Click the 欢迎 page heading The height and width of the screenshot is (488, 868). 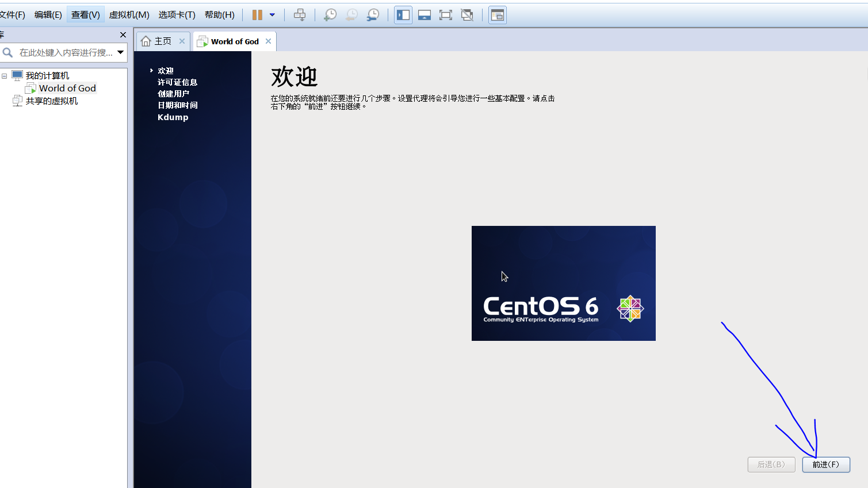(295, 76)
